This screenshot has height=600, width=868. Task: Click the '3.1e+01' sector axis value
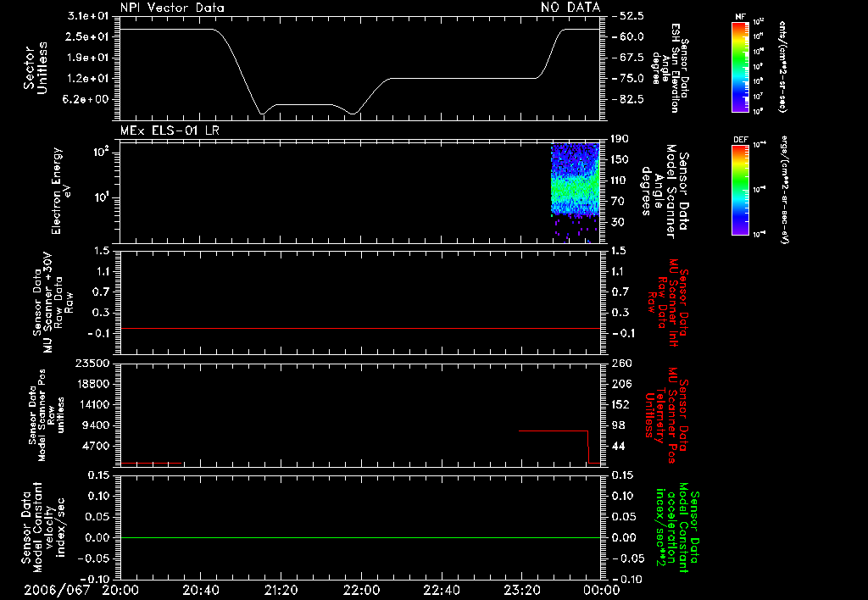click(87, 15)
